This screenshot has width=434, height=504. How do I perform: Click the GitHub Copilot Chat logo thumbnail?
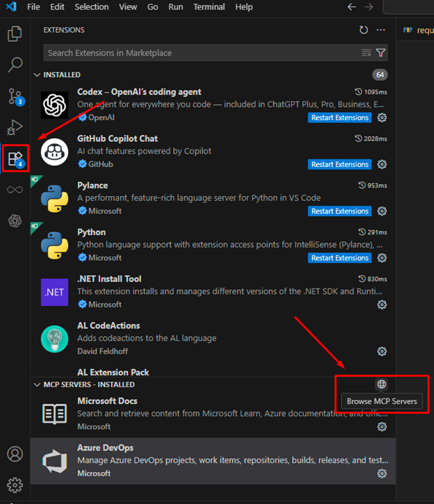click(55, 152)
